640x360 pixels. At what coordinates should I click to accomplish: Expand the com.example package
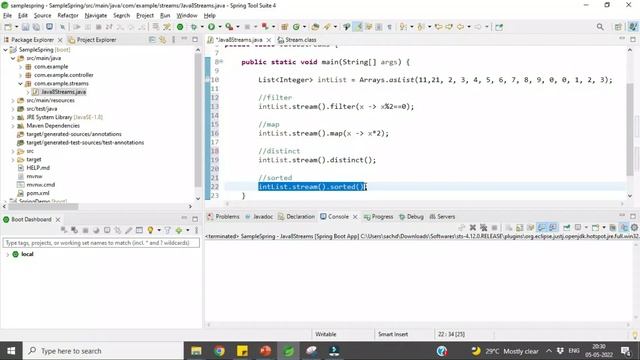[x=20, y=67]
